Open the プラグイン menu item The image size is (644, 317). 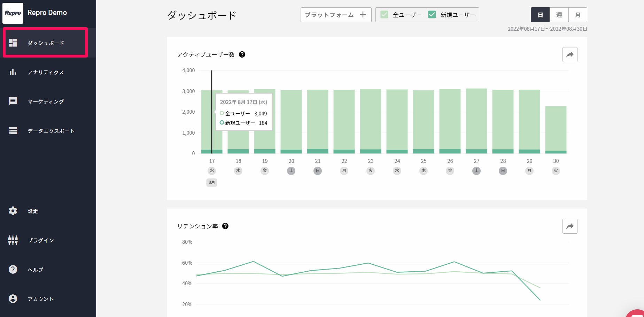(x=48, y=240)
